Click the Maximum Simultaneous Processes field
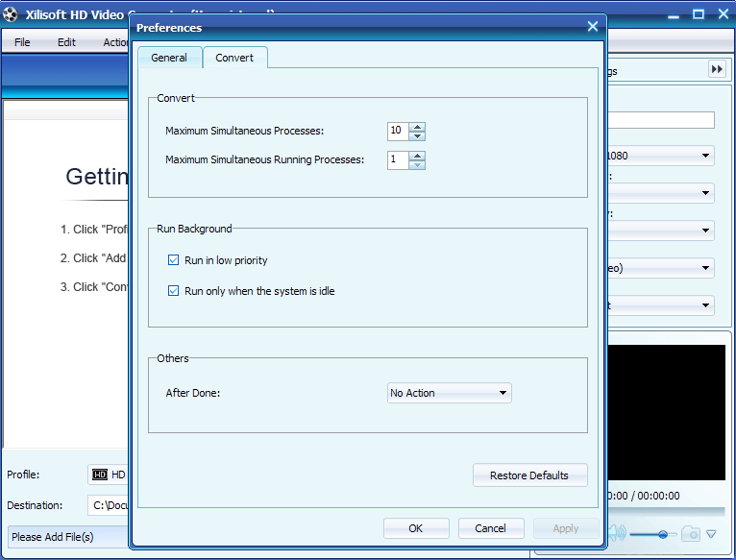This screenshot has height=560, width=736. tap(398, 131)
